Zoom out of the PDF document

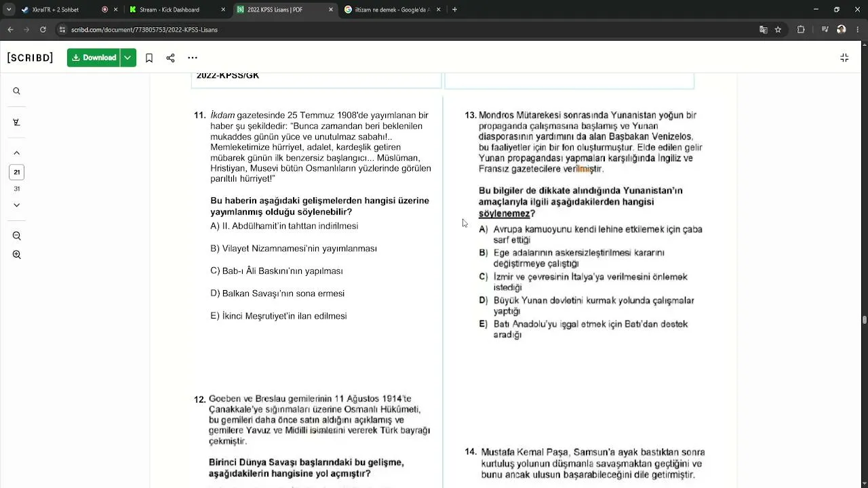point(17,236)
